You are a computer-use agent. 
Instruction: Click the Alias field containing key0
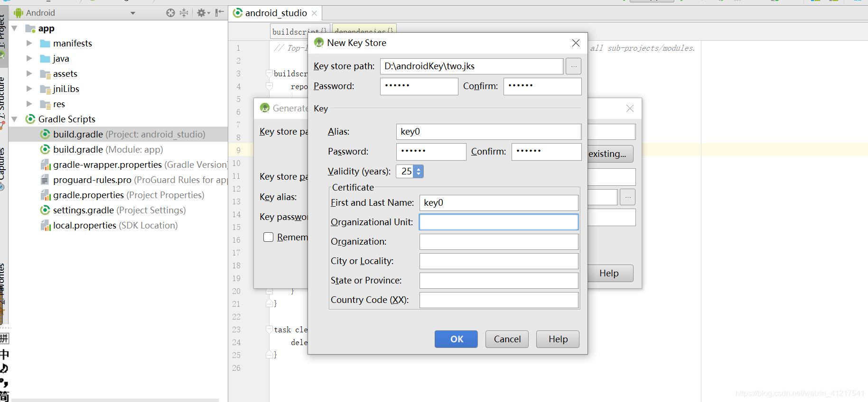489,132
